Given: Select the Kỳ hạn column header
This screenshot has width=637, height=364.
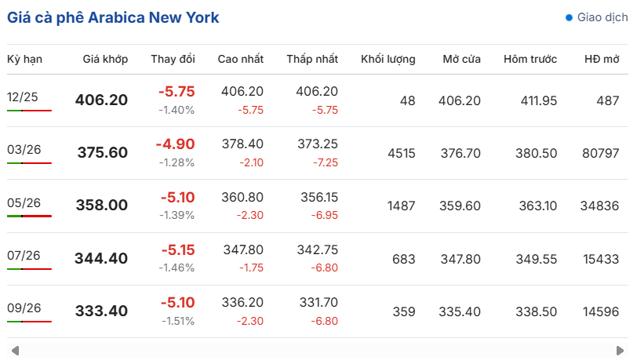Looking at the screenshot, I should click(25, 60).
